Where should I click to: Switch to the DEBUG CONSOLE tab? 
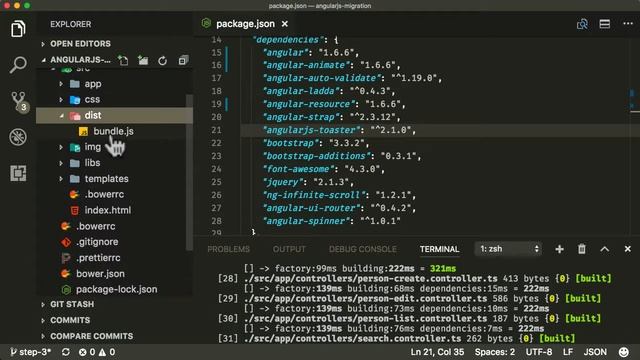(362, 249)
